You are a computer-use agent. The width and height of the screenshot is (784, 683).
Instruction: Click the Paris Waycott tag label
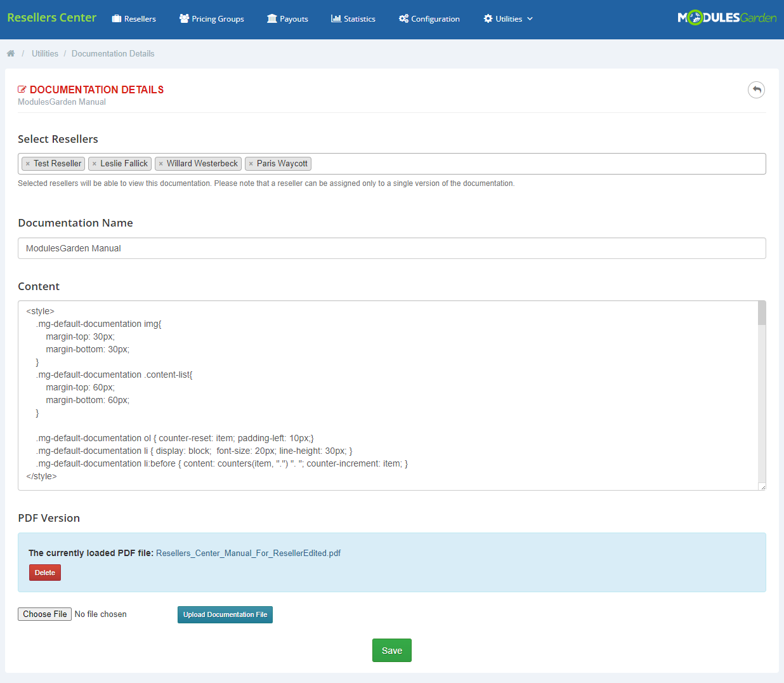tap(282, 164)
